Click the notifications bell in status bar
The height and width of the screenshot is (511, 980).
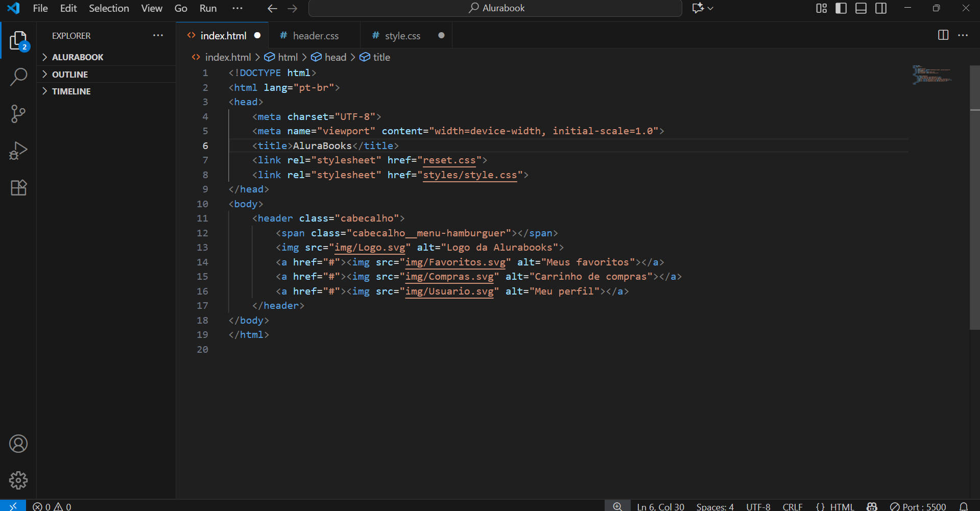tap(963, 506)
